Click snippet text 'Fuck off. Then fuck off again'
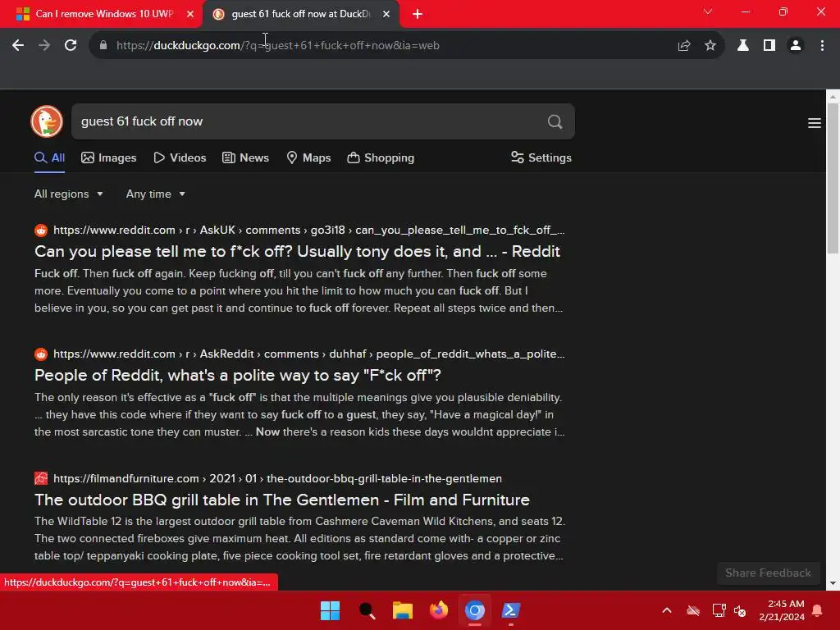 coord(108,273)
